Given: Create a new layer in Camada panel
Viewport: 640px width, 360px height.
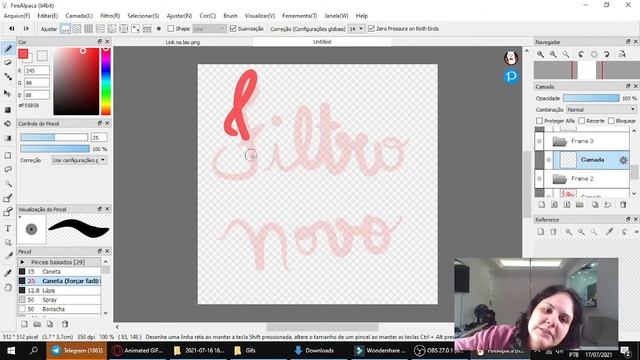Looking at the screenshot, I should [x=541, y=204].
